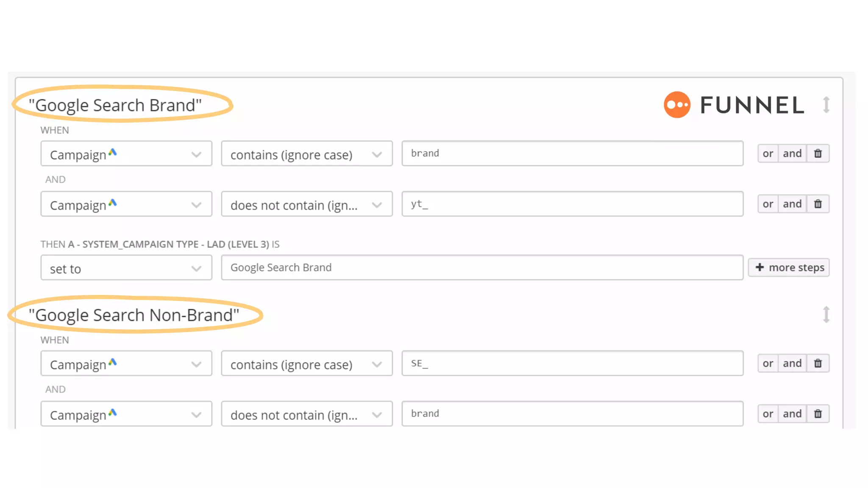
Task: Click the 'SE_' text input field
Action: (572, 363)
